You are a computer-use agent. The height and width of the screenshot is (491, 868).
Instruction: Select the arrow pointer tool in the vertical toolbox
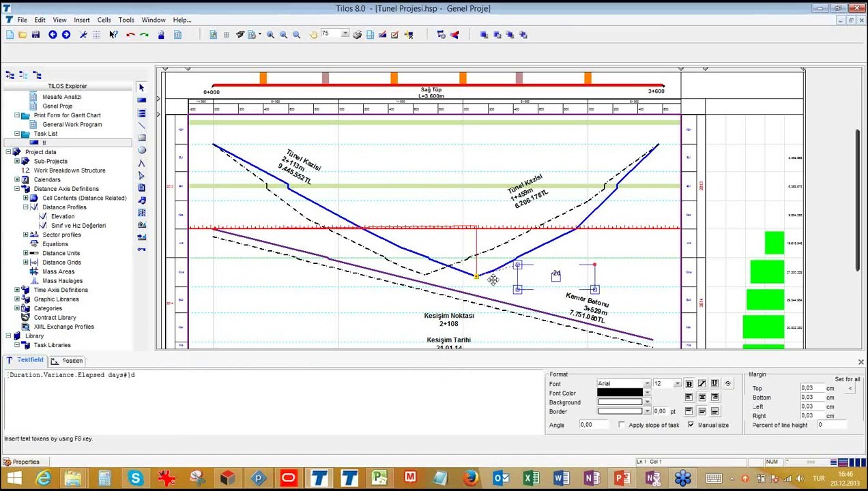pyautogui.click(x=141, y=87)
